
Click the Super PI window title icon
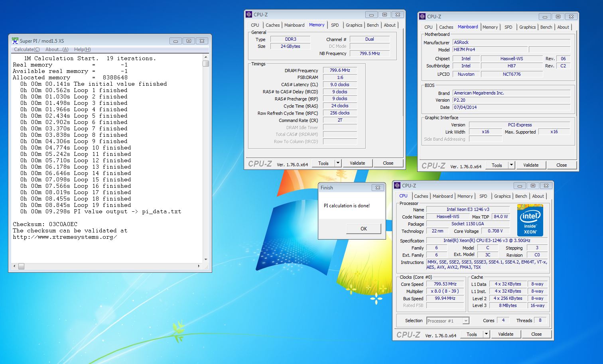[x=15, y=41]
